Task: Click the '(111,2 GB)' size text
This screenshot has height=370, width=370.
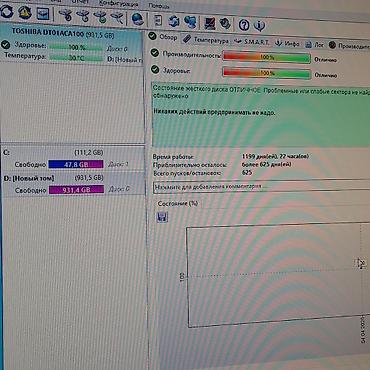Action: [89, 153]
